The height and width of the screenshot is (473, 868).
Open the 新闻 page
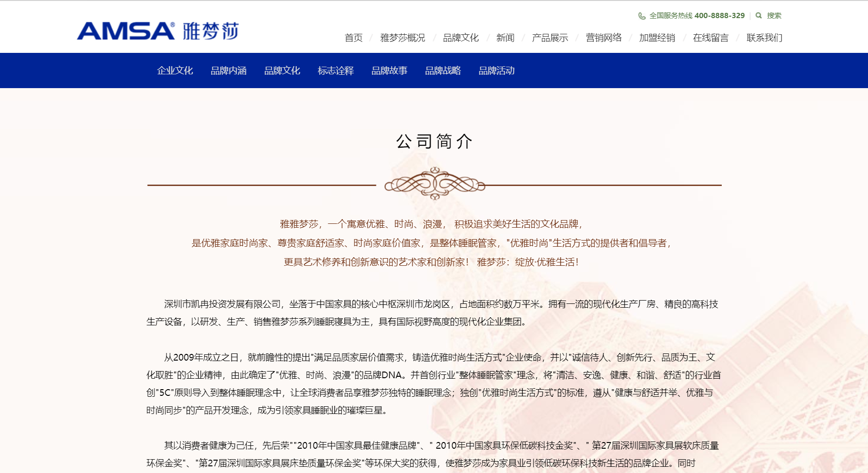coord(505,38)
